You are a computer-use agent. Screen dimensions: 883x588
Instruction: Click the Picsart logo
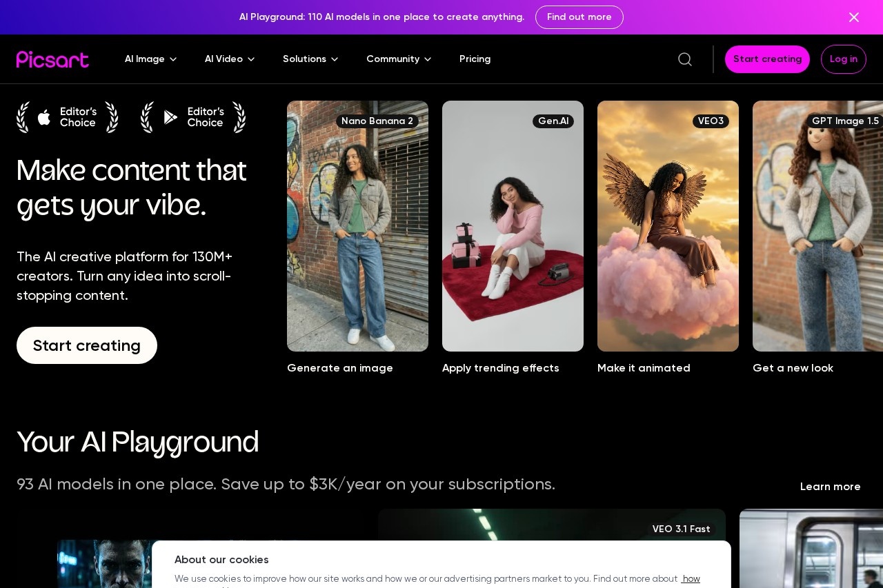52,59
